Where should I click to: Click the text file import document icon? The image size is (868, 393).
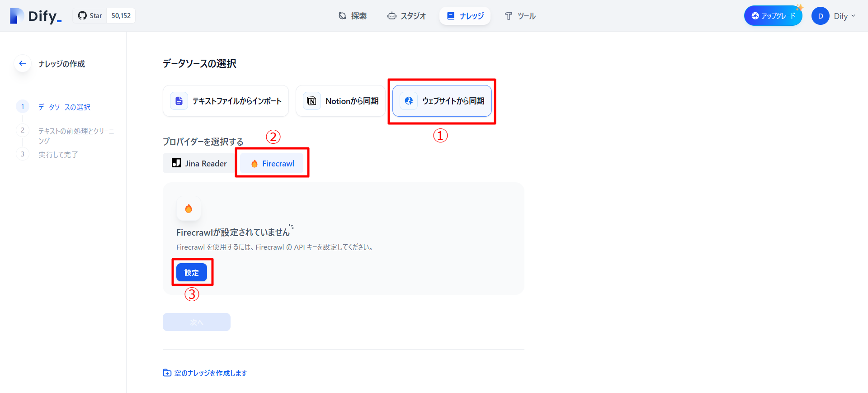click(179, 101)
